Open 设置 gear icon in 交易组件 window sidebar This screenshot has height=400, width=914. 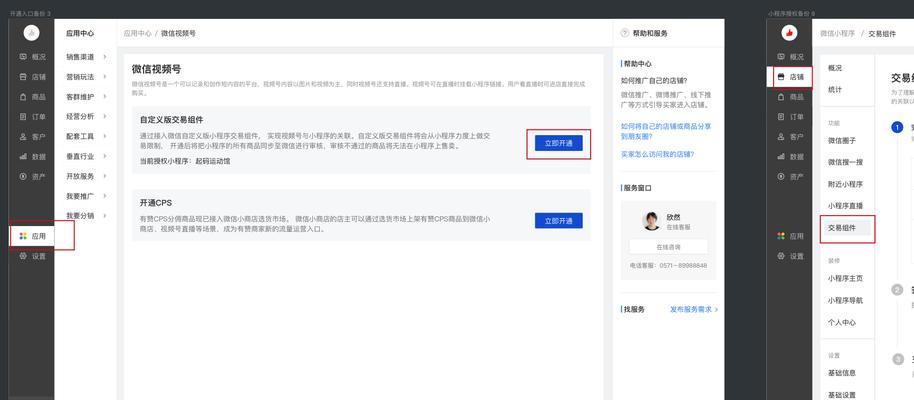click(x=782, y=256)
